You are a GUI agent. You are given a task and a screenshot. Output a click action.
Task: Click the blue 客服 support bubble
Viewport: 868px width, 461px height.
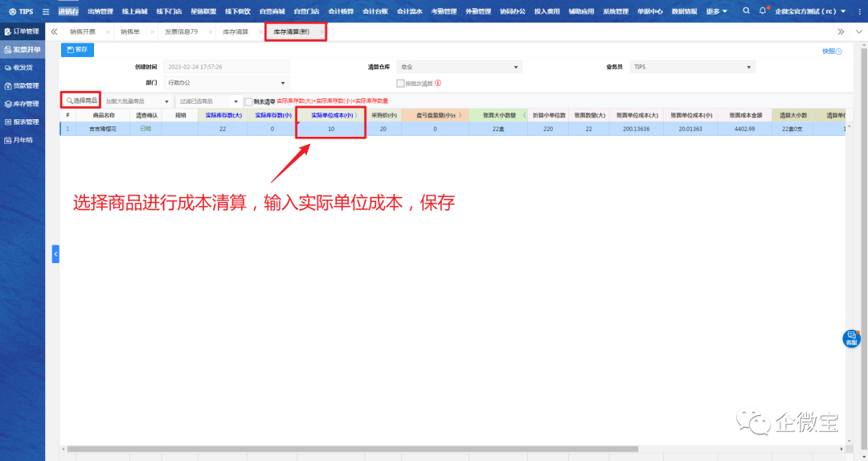(x=851, y=338)
